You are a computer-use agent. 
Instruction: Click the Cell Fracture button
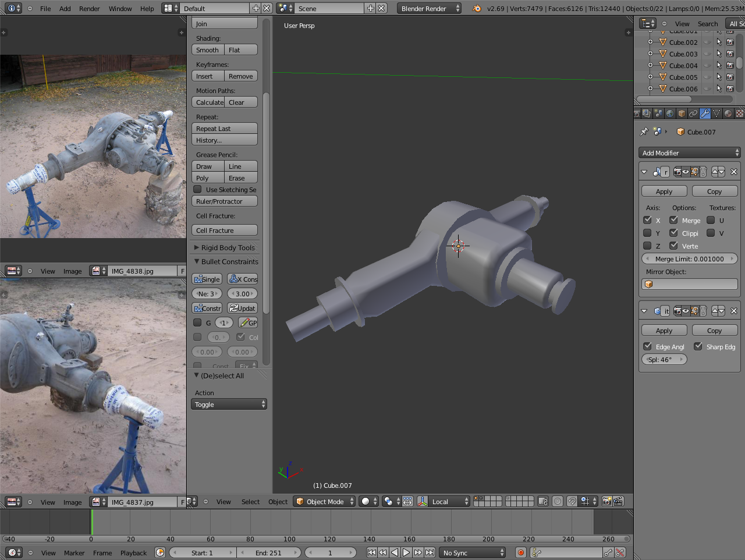pos(225,231)
